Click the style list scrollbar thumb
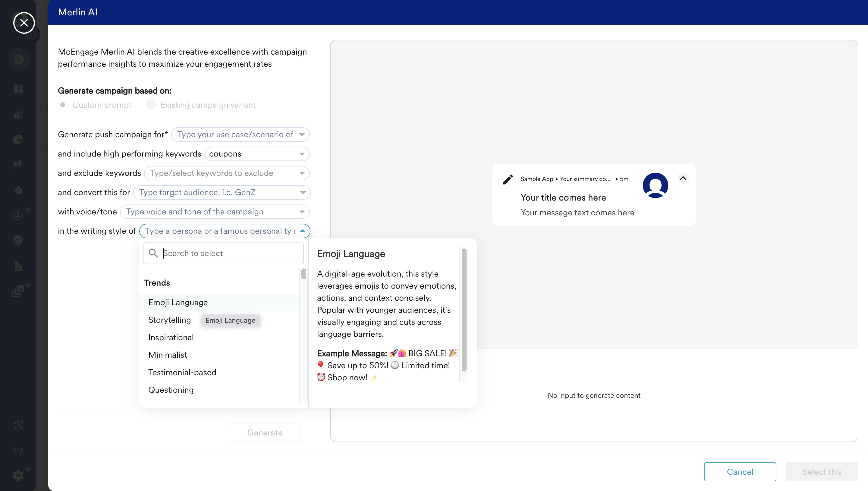Image resolution: width=868 pixels, height=491 pixels. pos(303,274)
